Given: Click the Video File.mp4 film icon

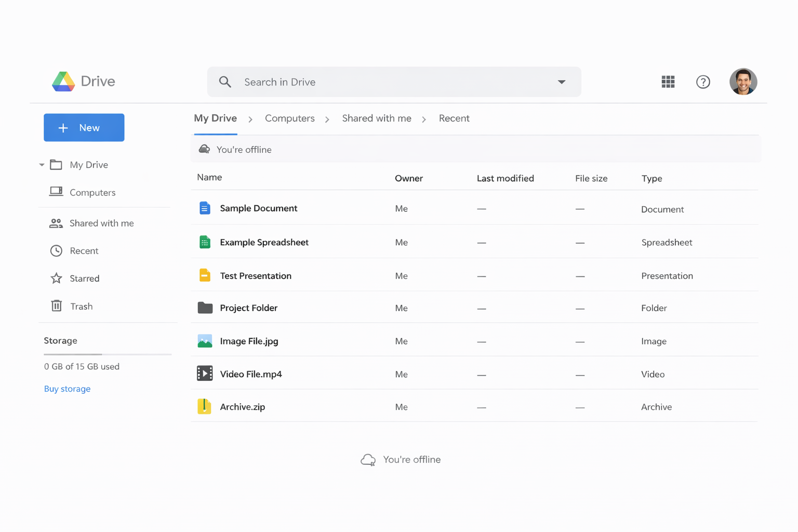Looking at the screenshot, I should pos(205,374).
